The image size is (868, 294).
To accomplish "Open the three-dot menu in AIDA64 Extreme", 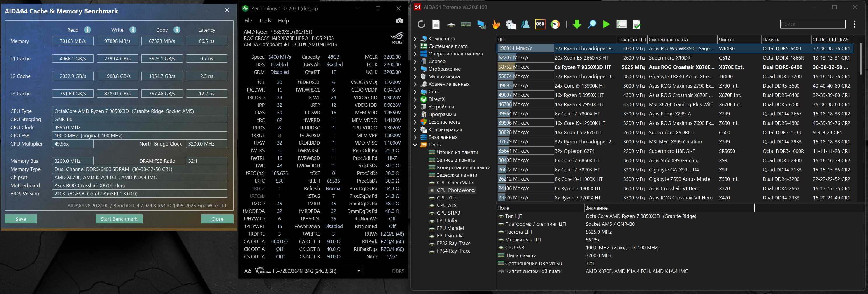I will click(x=855, y=24).
